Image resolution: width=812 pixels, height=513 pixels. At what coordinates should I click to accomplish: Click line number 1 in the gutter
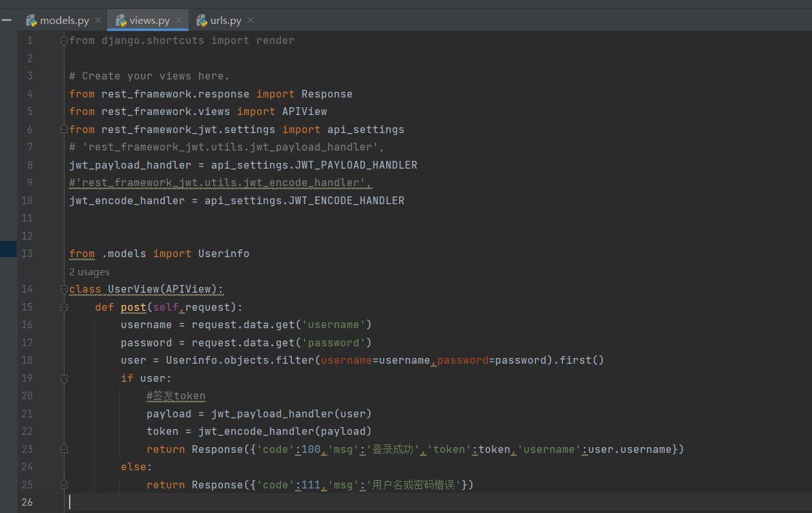pos(30,41)
